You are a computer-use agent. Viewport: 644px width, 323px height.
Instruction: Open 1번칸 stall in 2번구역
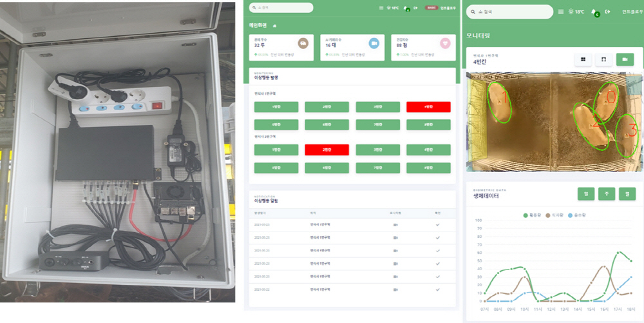tap(276, 150)
